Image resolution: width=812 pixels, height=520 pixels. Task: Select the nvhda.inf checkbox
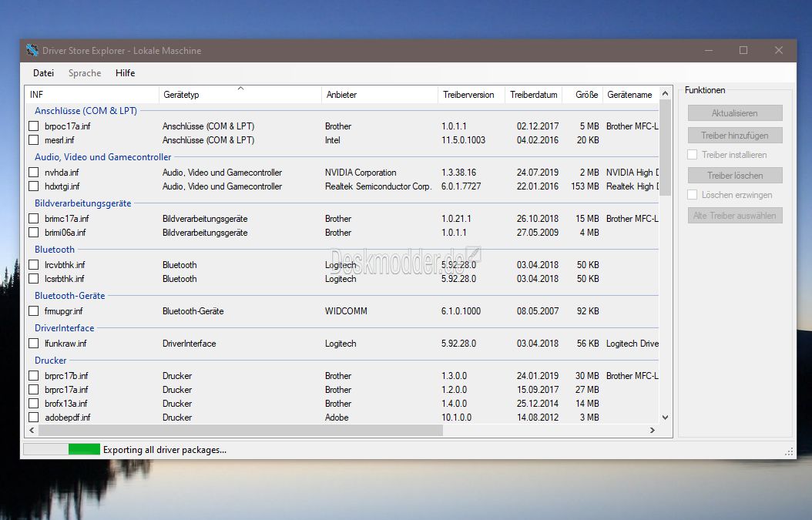pyautogui.click(x=34, y=173)
